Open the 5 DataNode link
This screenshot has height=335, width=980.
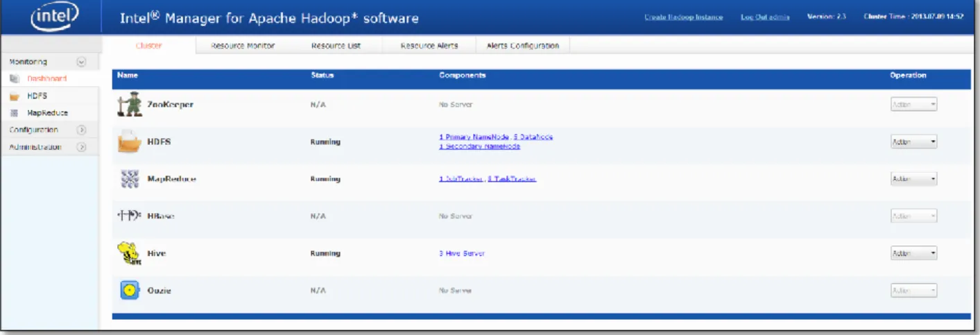(533, 137)
